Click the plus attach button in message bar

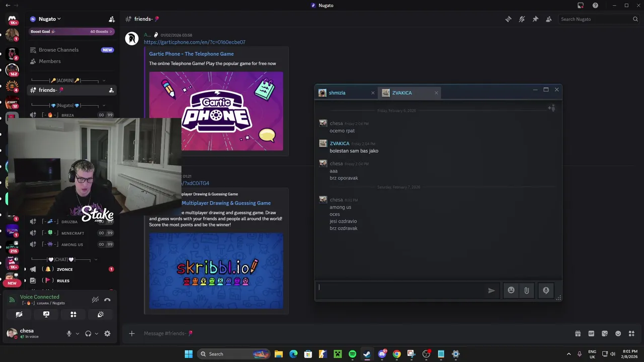132,333
